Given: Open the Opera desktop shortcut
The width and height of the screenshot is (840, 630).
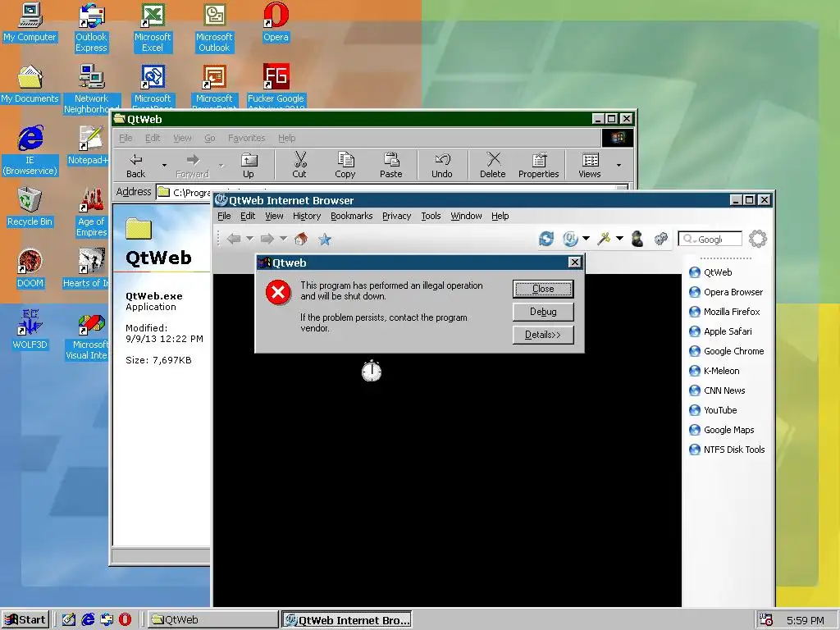Looking at the screenshot, I should 276,22.
